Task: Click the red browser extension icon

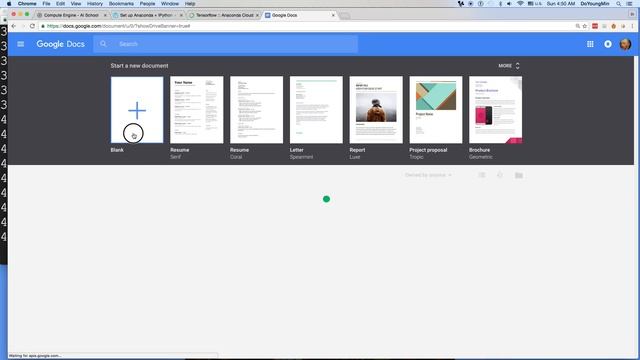Action: click(x=595, y=26)
